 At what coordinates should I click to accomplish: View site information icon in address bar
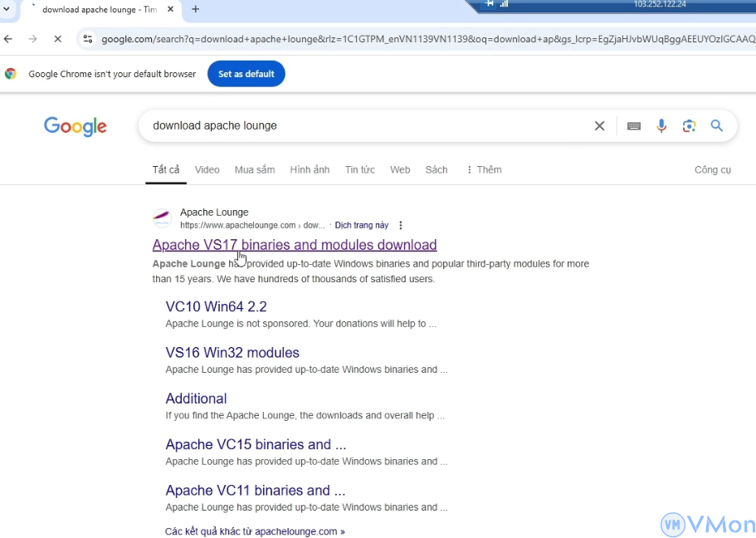pos(88,39)
